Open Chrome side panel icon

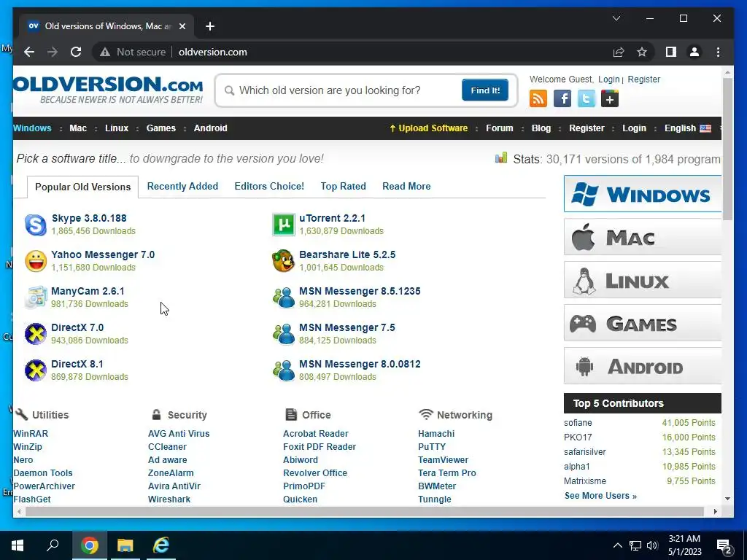pyautogui.click(x=671, y=52)
